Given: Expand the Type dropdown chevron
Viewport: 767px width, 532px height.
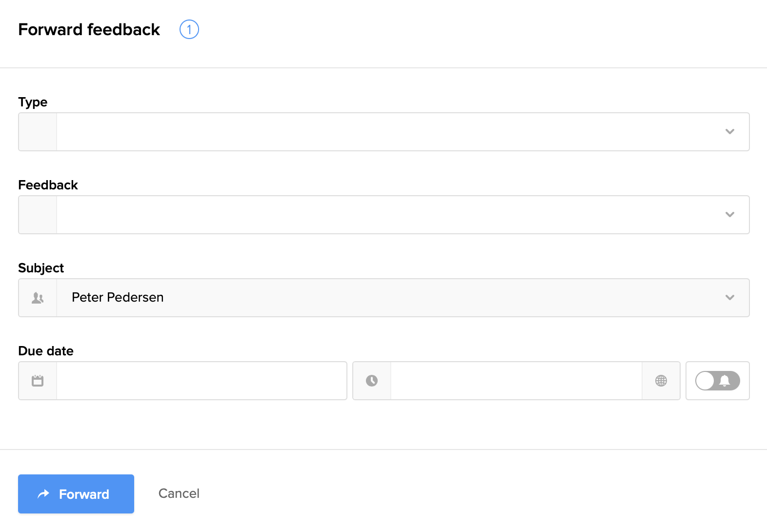Looking at the screenshot, I should click(730, 132).
